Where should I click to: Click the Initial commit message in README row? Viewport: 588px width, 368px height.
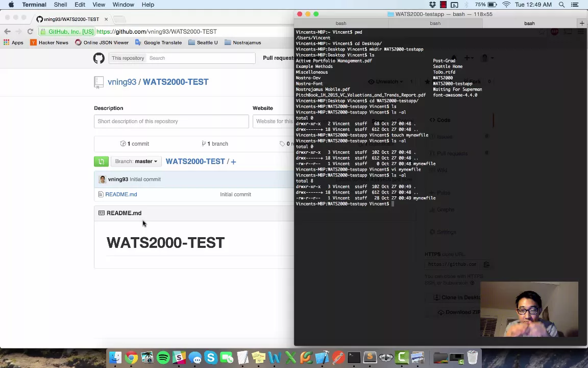click(235, 194)
